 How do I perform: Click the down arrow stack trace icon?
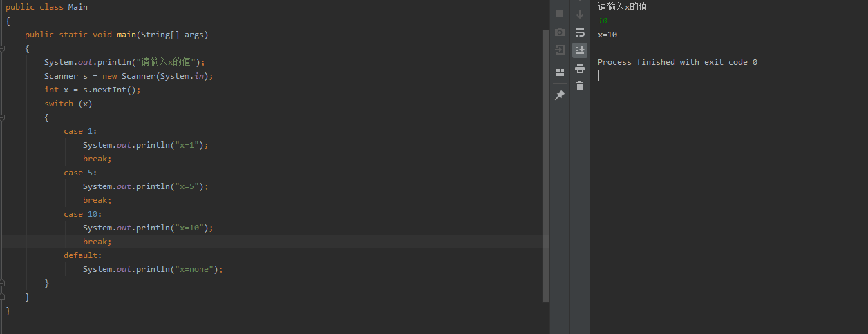(x=580, y=14)
